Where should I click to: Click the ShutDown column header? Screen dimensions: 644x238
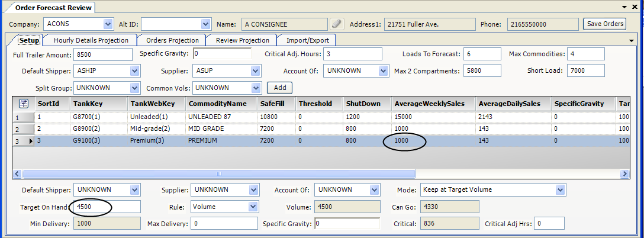pos(368,104)
